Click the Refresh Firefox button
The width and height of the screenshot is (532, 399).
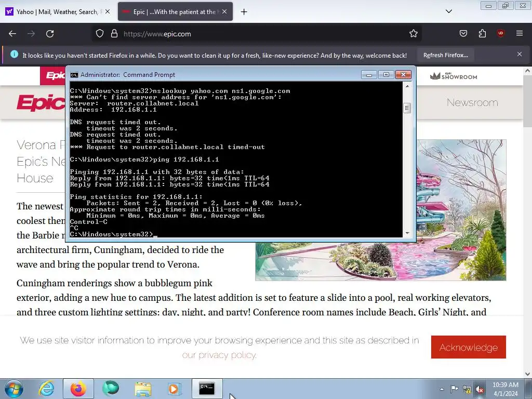click(x=445, y=55)
